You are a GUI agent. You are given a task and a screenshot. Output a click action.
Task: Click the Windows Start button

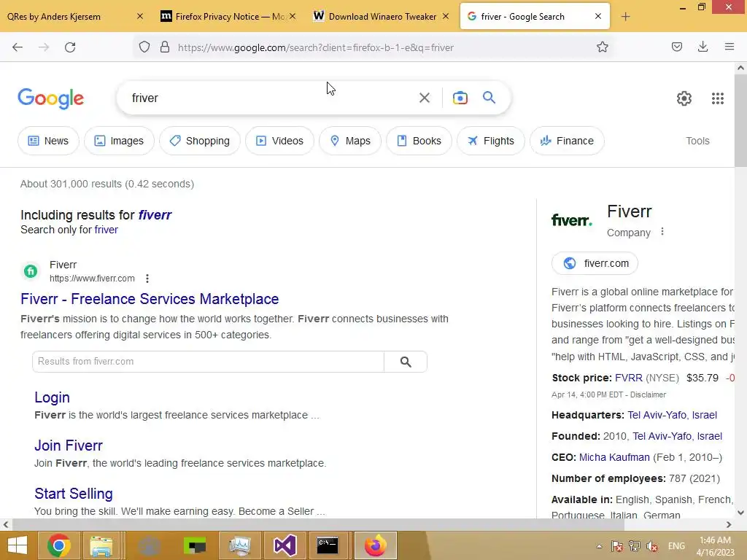18,545
